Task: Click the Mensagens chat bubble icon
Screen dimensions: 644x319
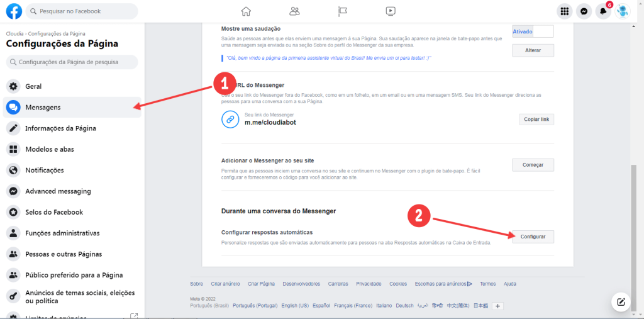Action: point(14,108)
